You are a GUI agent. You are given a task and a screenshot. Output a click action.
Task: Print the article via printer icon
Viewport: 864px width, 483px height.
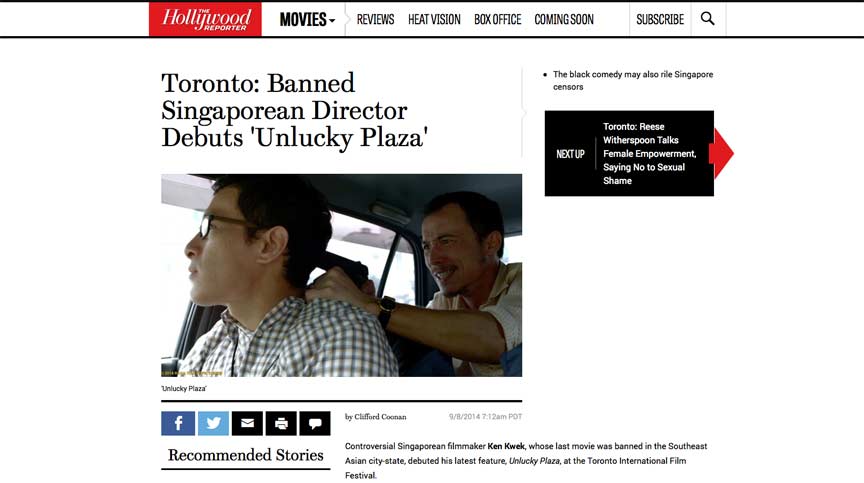pyautogui.click(x=281, y=424)
